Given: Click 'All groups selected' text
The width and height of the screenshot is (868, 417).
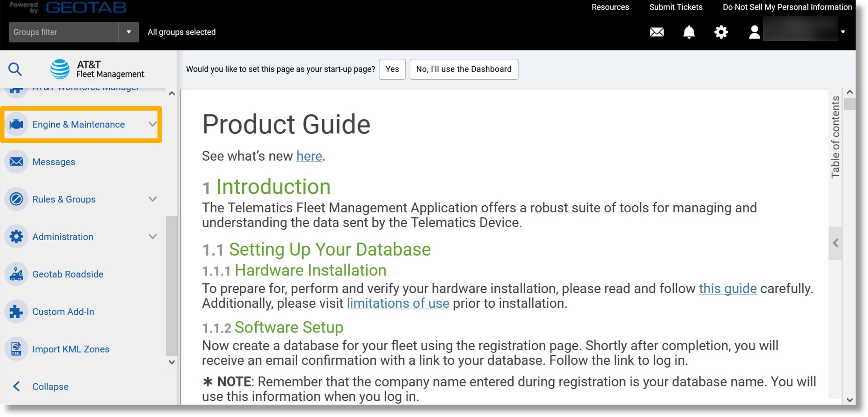Looking at the screenshot, I should tap(181, 32).
